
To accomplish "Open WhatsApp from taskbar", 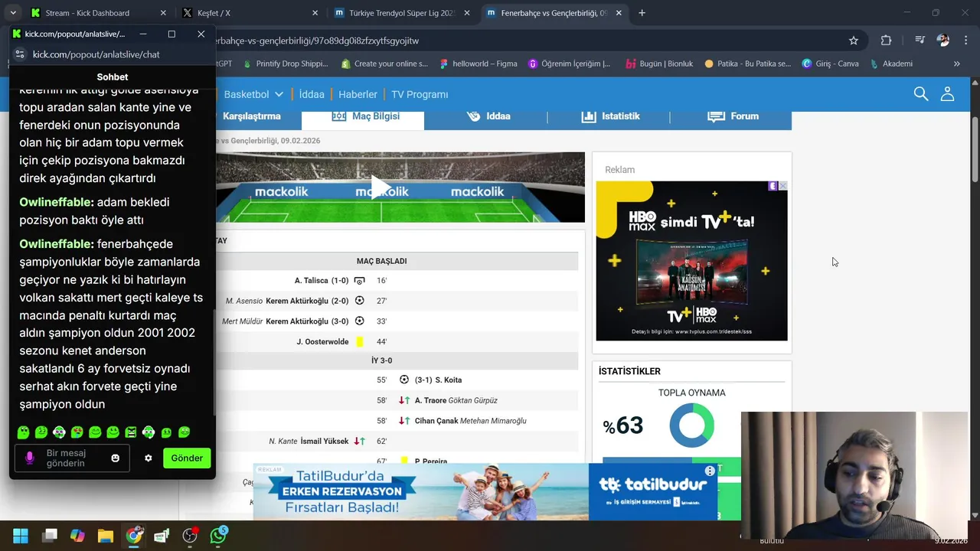I will (x=218, y=535).
